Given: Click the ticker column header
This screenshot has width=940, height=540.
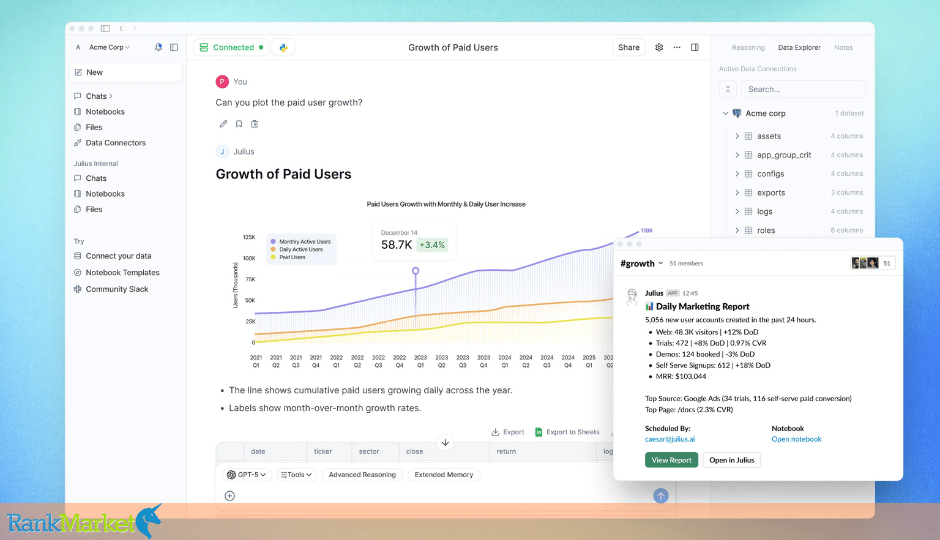Looking at the screenshot, I should click(x=323, y=452).
